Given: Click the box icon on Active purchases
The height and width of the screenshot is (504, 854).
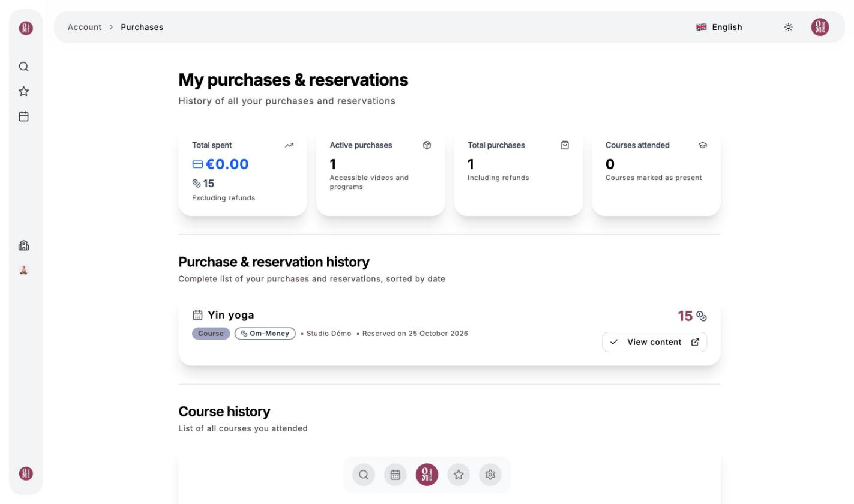Looking at the screenshot, I should pyautogui.click(x=427, y=145).
